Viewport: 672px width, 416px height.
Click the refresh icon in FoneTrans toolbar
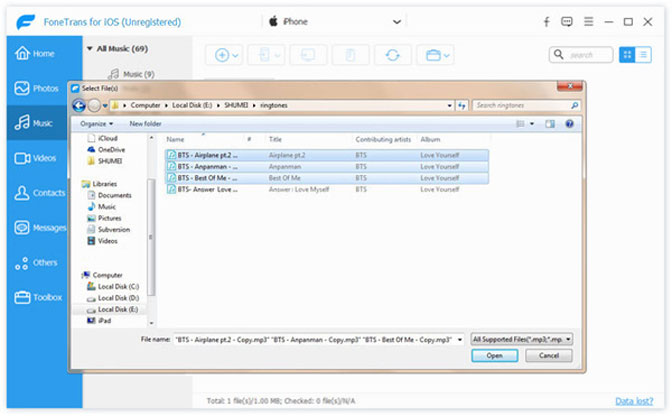(x=393, y=55)
